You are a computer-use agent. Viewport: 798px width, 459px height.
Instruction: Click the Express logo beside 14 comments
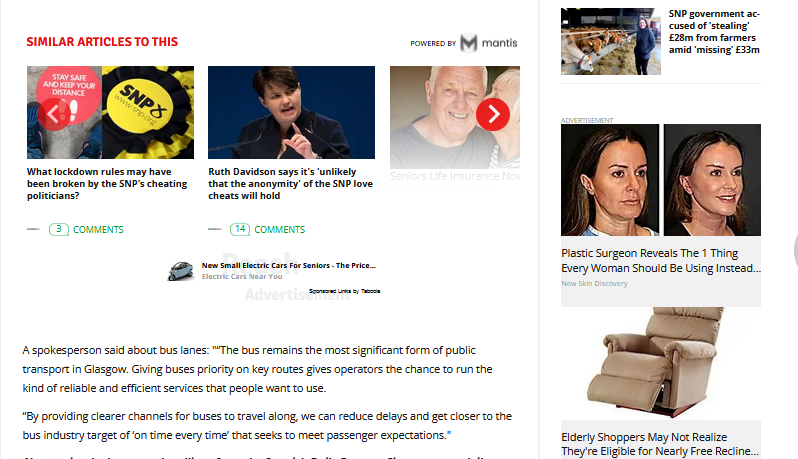(x=215, y=229)
